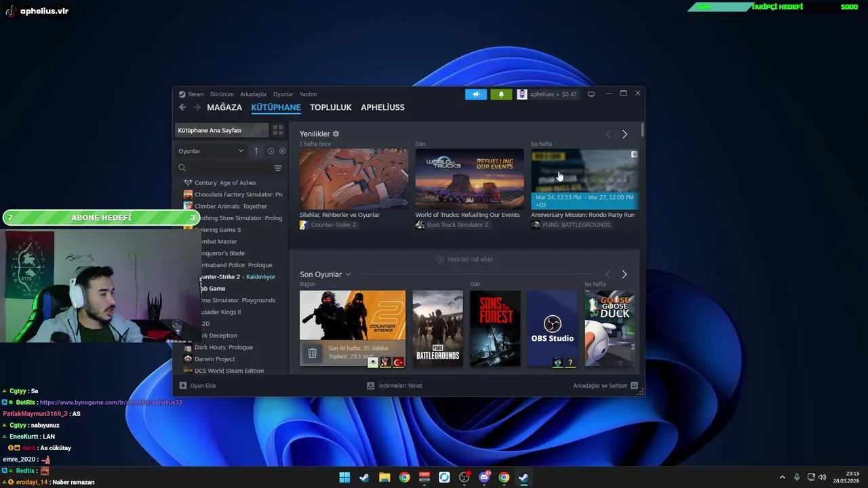Open Yenilikler settings gear

click(x=336, y=134)
